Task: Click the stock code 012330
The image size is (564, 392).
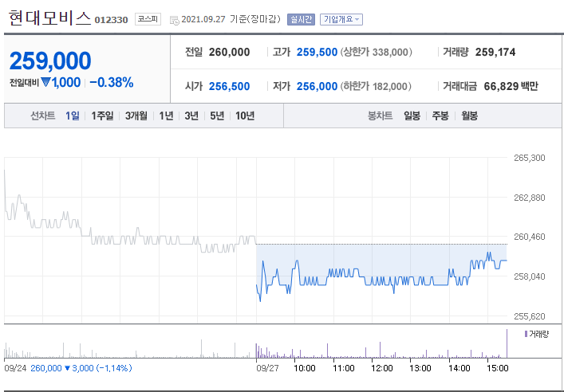Action: click(111, 20)
